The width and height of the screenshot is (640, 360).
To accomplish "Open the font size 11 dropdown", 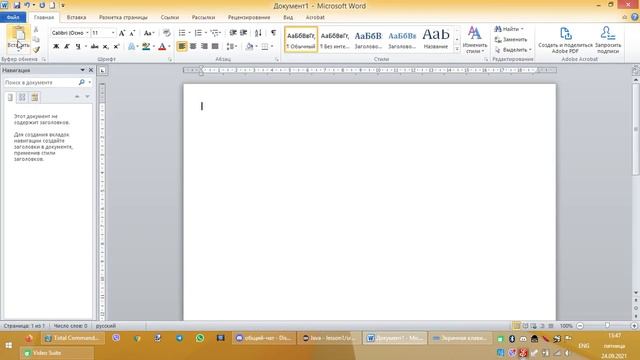I will point(113,33).
